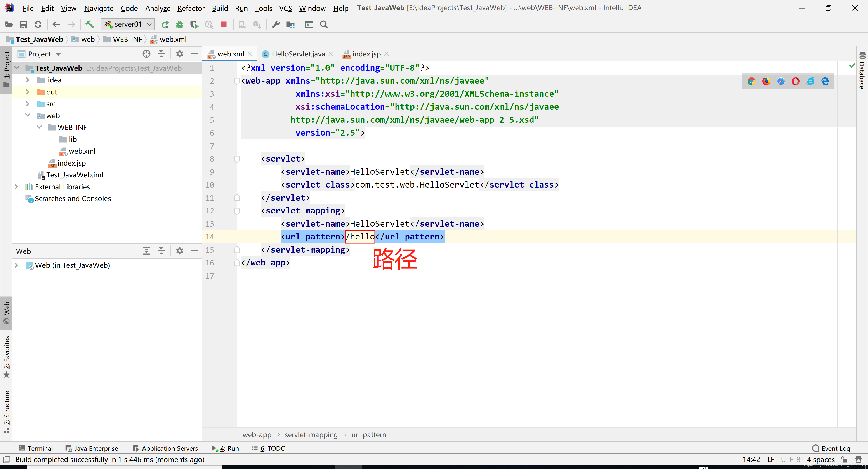Open the 4: Run tool window

(225, 448)
